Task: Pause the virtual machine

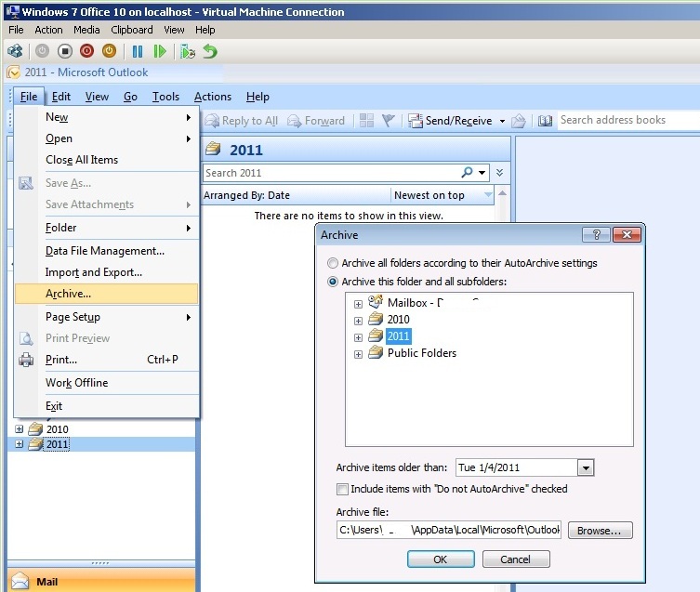Action: (138, 52)
